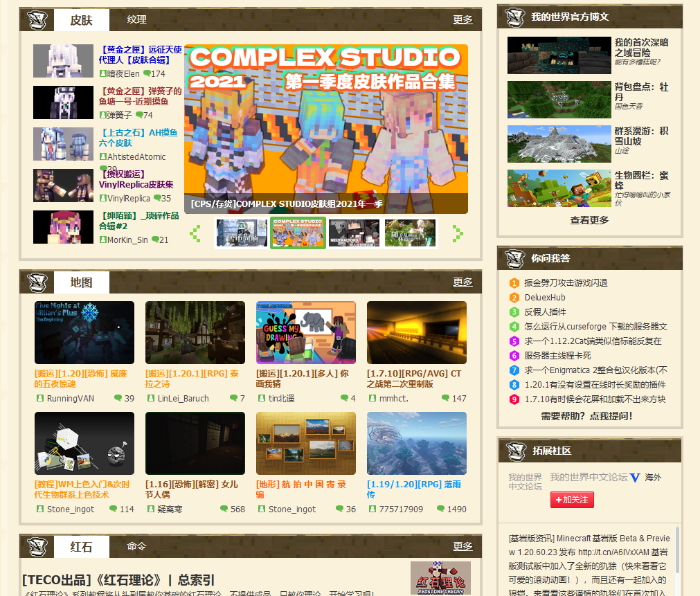Viewport: 700px width, 596px height.
Task: Click author 775717909
Action: (401, 509)
